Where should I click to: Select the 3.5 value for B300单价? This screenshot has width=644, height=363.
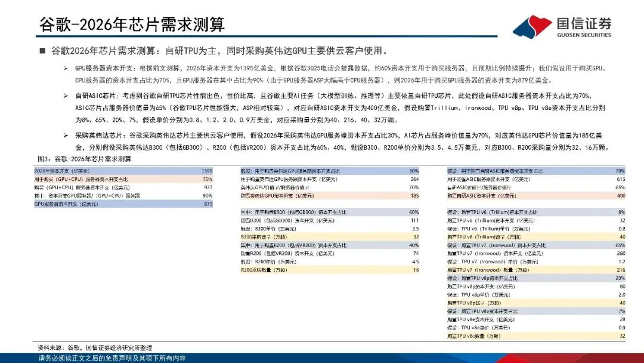[x=415, y=229]
